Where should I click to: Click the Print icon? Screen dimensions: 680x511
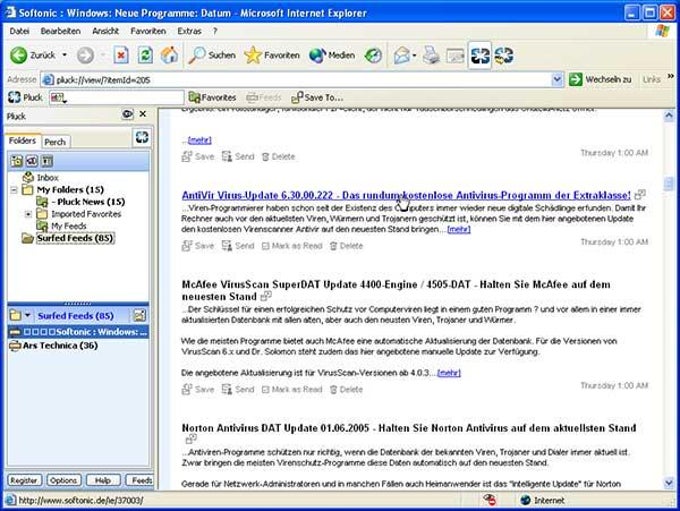pyautogui.click(x=432, y=56)
